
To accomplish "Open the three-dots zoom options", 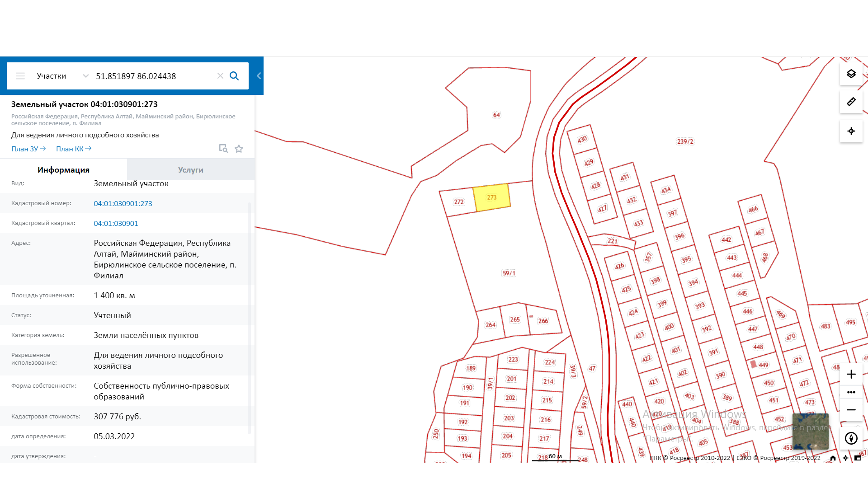I will pos(851,392).
